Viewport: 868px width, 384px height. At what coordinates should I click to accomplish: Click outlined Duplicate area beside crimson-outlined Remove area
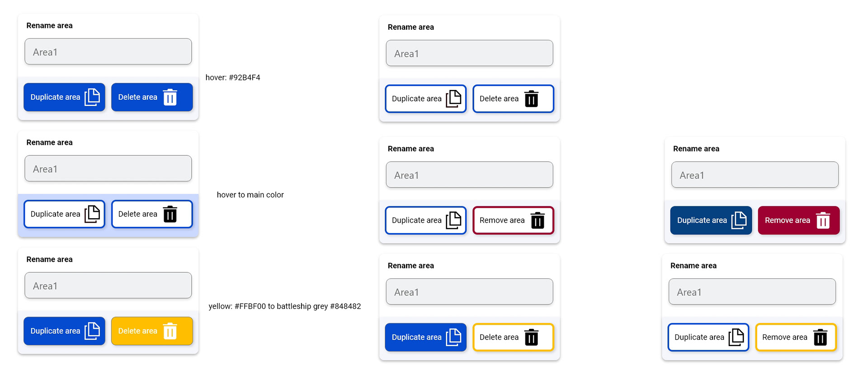click(425, 220)
